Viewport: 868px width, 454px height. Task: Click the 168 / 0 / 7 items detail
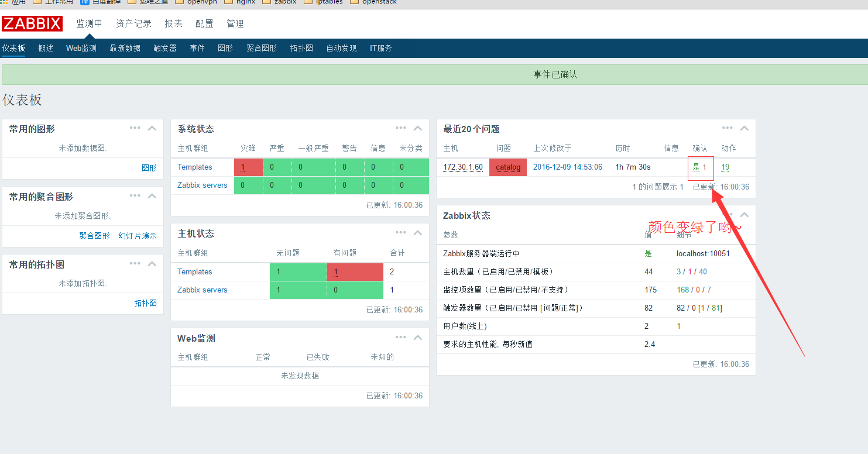tap(694, 290)
